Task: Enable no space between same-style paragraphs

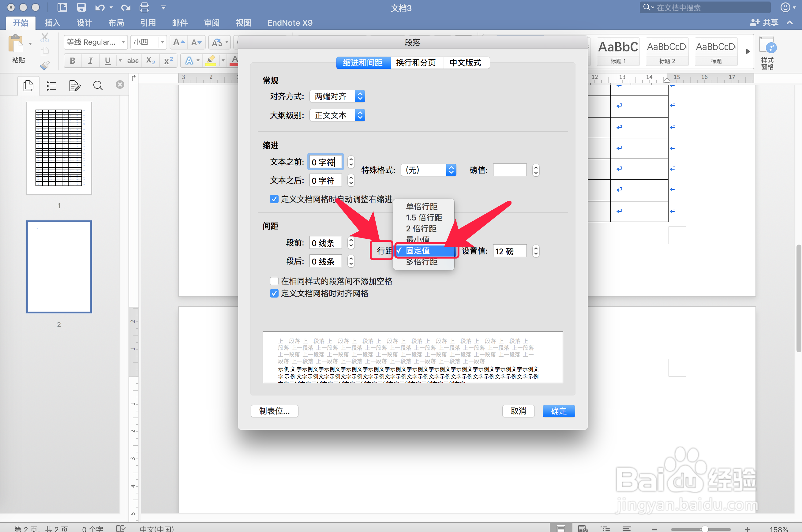Action: point(274,281)
